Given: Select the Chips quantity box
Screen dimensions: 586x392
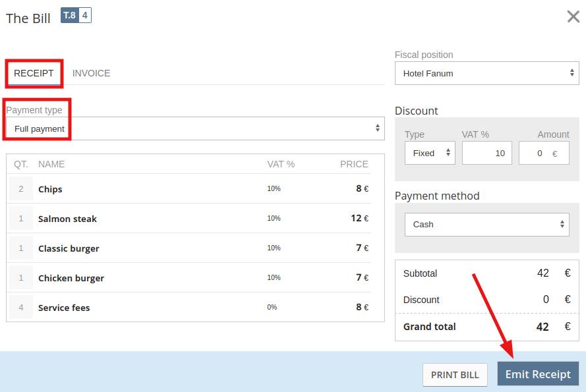Looking at the screenshot, I should point(21,189).
